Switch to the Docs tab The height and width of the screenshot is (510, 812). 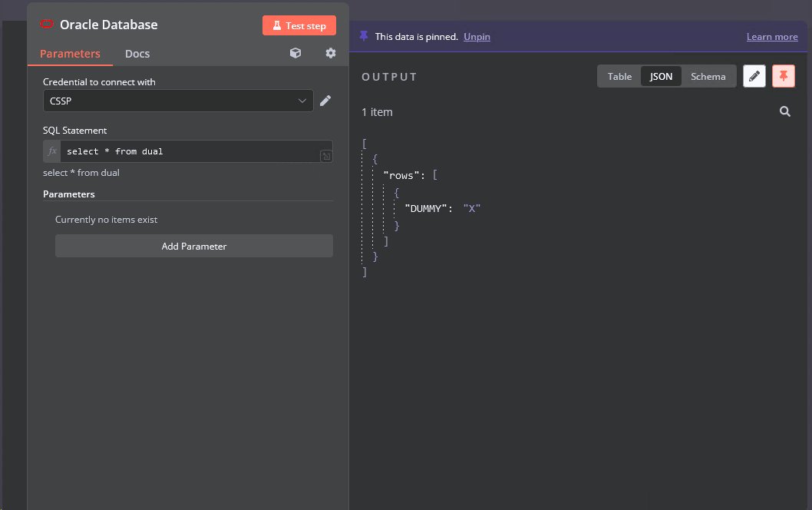[137, 54]
